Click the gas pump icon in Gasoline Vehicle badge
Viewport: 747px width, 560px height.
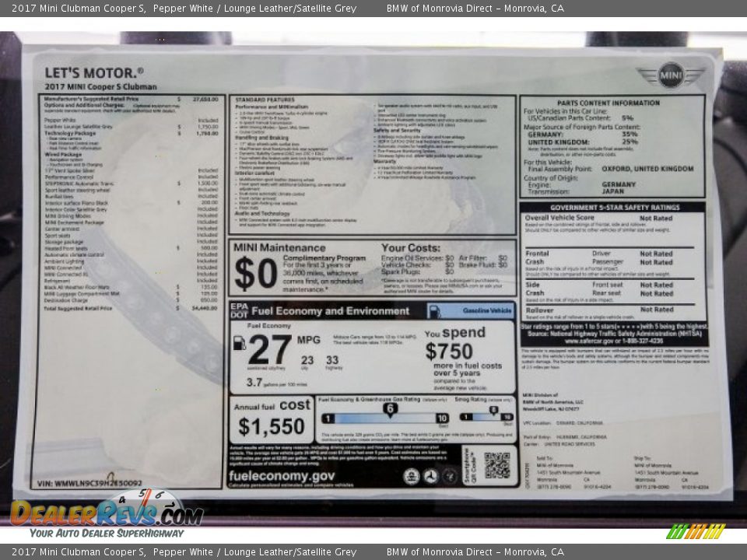tap(434, 311)
